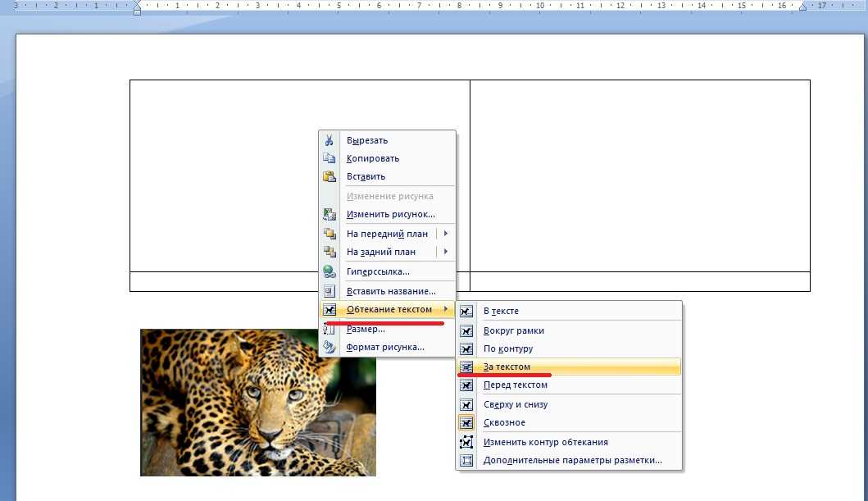Open Формат рисунка... from the context menu
Screen dimensions: 868x501
(387, 347)
